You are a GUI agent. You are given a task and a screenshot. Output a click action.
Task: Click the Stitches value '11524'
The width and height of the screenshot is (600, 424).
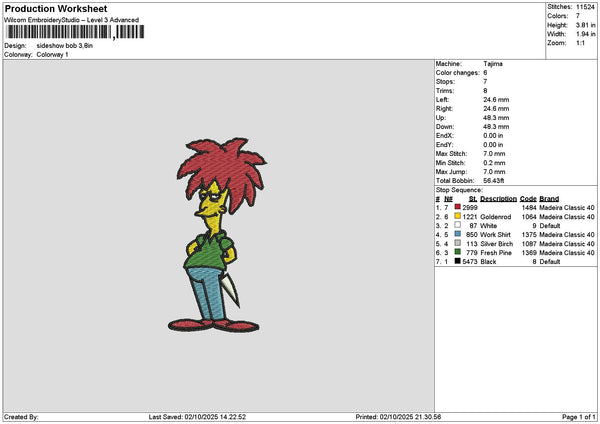pos(585,7)
